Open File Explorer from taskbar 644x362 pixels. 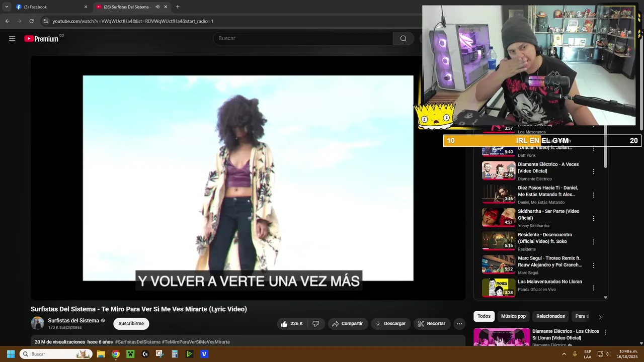pos(101,354)
